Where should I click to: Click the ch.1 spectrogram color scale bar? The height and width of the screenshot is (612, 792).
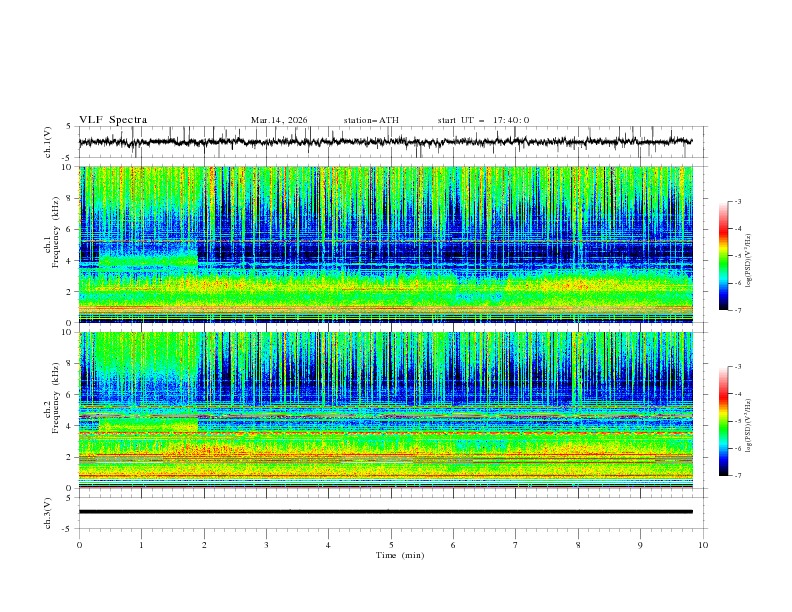pos(723,256)
